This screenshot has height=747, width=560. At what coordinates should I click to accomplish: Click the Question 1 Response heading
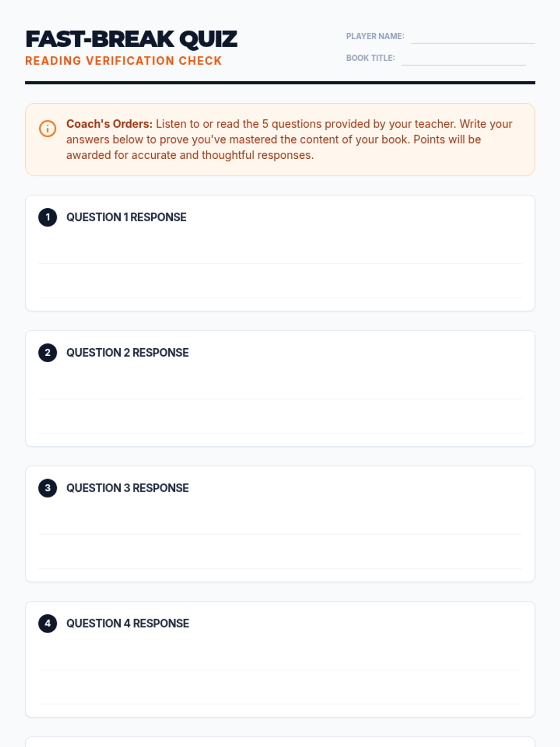(126, 217)
